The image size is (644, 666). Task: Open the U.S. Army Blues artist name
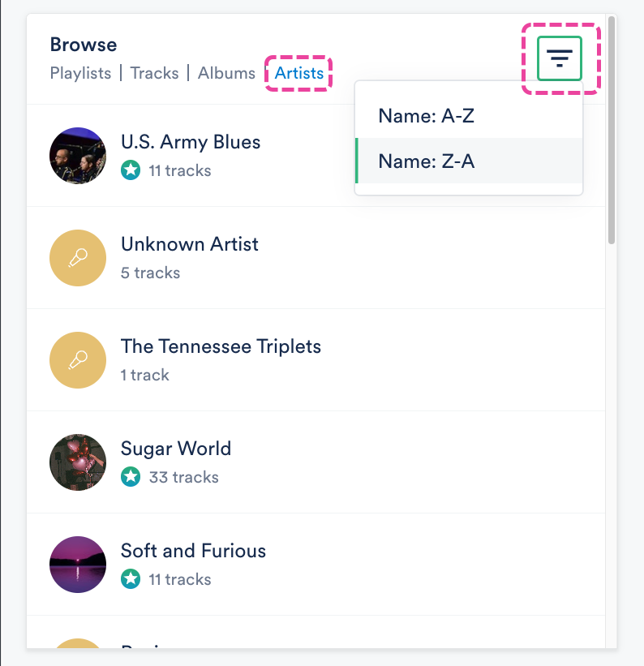click(191, 142)
